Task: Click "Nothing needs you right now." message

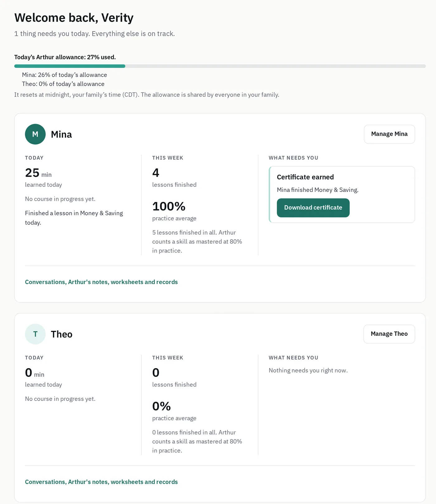Action: coord(308,371)
